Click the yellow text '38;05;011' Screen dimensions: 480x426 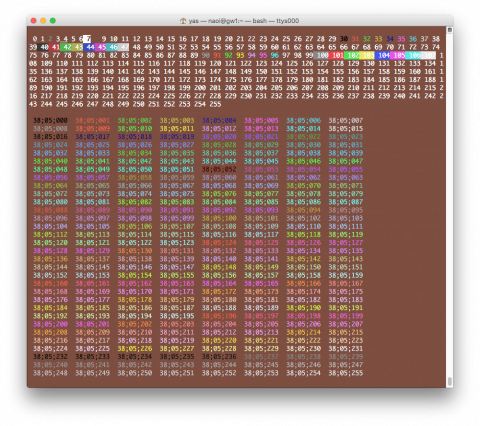[x=177, y=129]
